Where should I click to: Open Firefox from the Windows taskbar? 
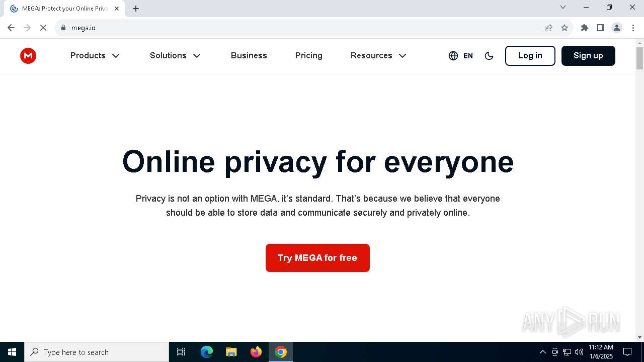[x=256, y=352]
